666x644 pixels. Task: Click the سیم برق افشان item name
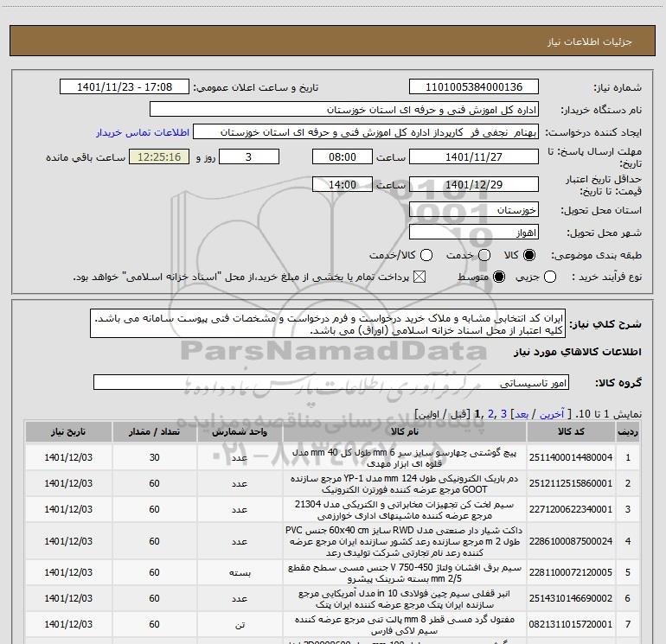[405, 572]
